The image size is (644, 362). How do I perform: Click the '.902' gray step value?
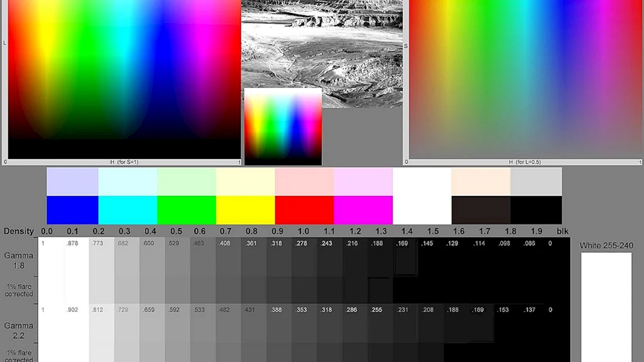72,310
